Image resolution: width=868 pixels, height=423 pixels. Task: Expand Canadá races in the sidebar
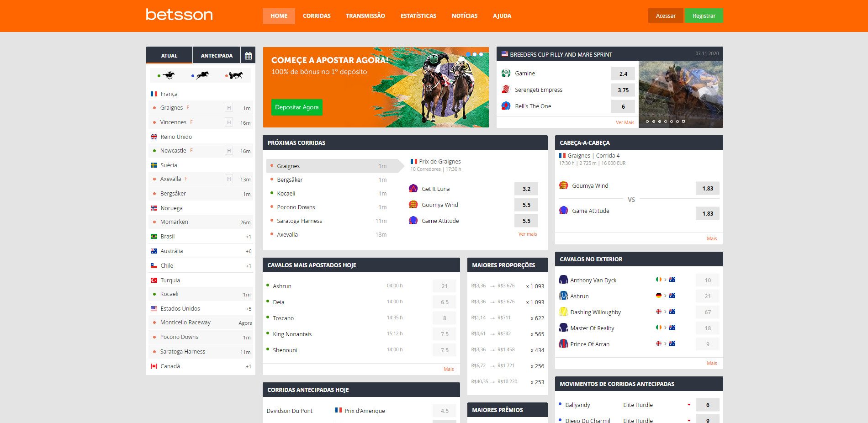201,366
